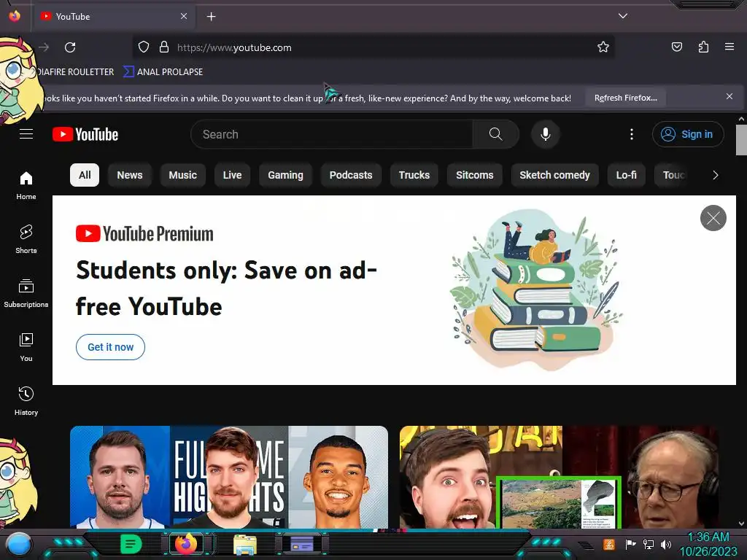Click the scrollbar down arrow
Screen dimensions: 747x560
[x=741, y=524]
